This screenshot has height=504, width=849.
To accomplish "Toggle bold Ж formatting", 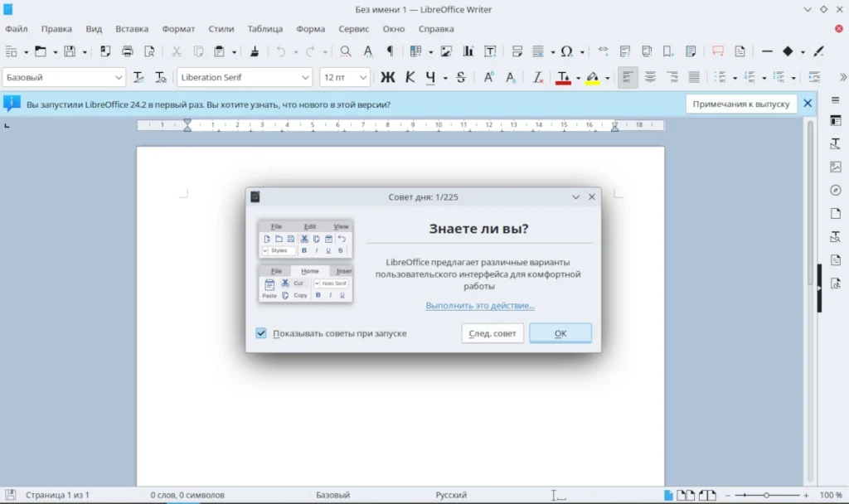I will click(x=388, y=77).
